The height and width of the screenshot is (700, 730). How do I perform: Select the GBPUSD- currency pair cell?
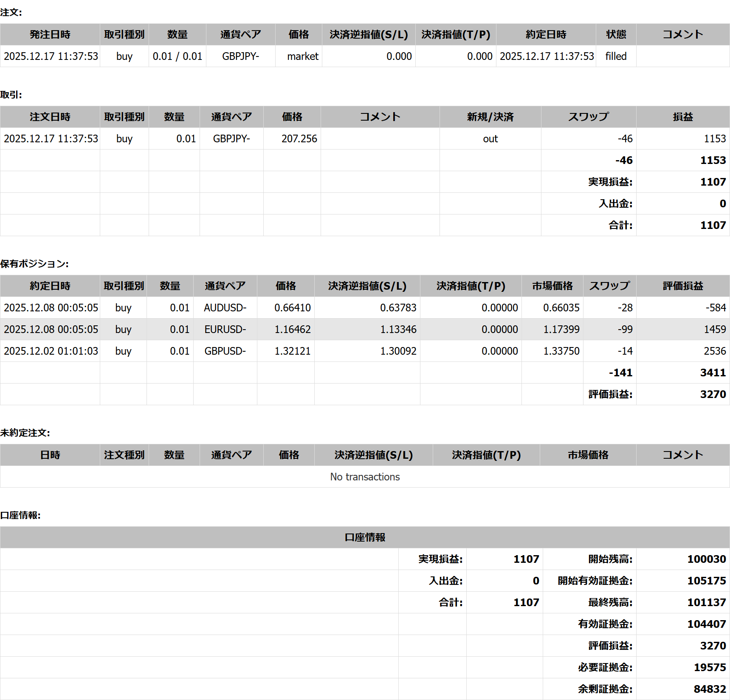click(225, 351)
